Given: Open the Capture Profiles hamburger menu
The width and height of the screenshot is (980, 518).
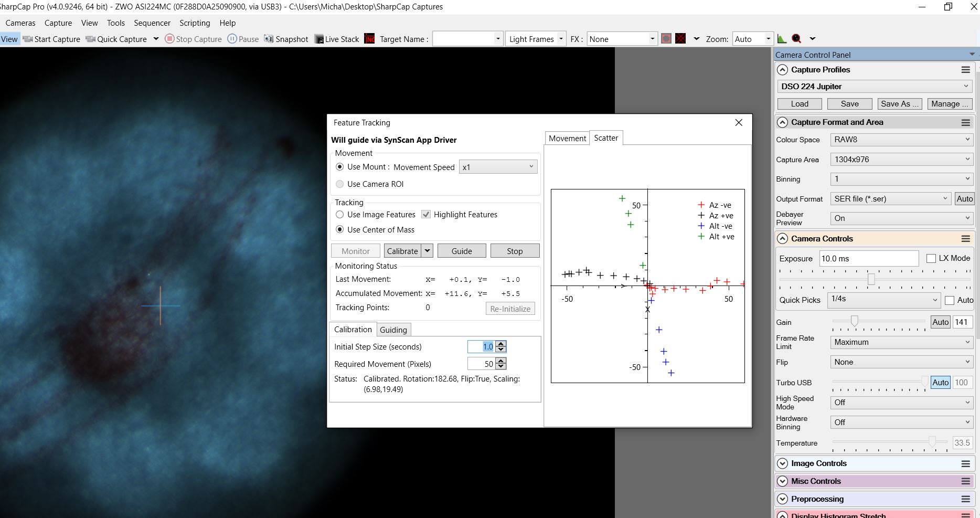Looking at the screenshot, I should click(965, 70).
